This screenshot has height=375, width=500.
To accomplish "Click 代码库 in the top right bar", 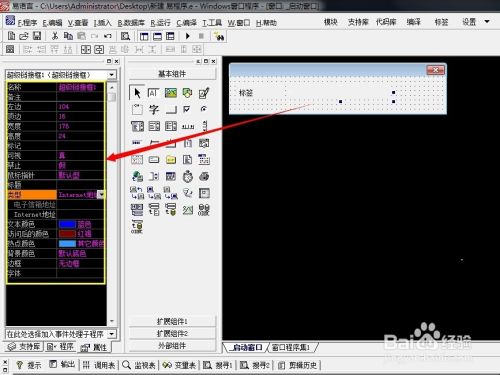I will coord(386,22).
